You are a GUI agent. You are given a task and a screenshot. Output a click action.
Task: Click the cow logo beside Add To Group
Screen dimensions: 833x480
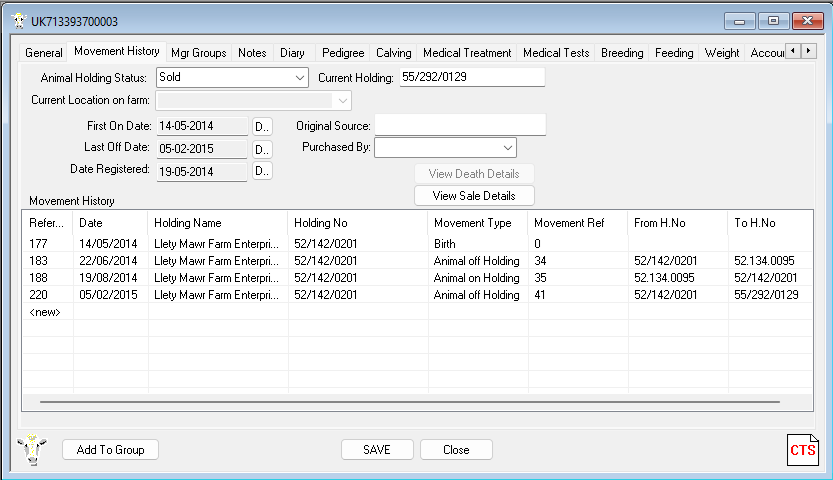click(32, 450)
